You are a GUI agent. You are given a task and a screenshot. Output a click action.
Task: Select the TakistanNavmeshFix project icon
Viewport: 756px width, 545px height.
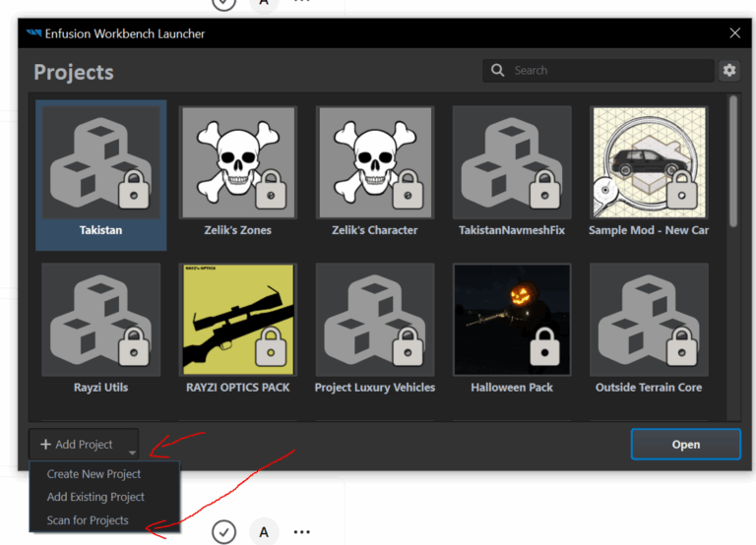coord(511,163)
